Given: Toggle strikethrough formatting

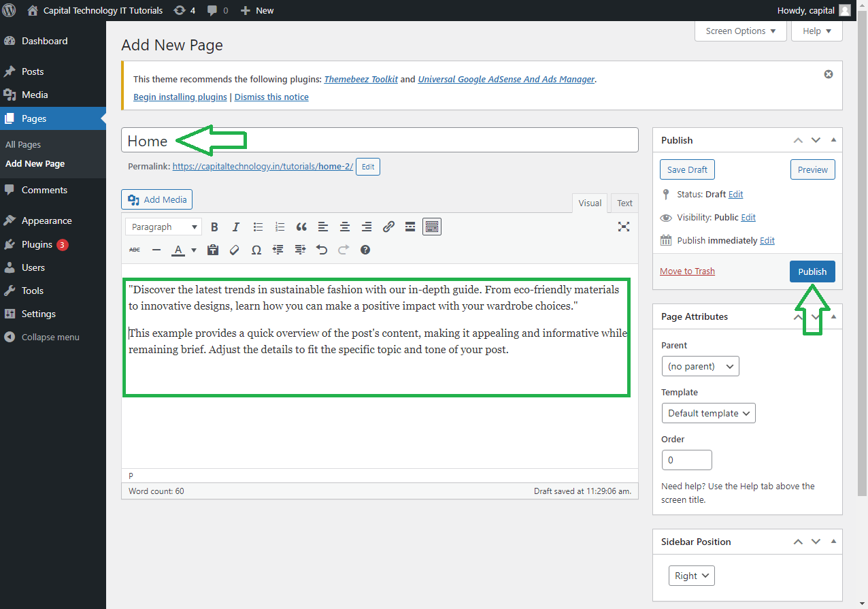Looking at the screenshot, I should click(x=135, y=250).
